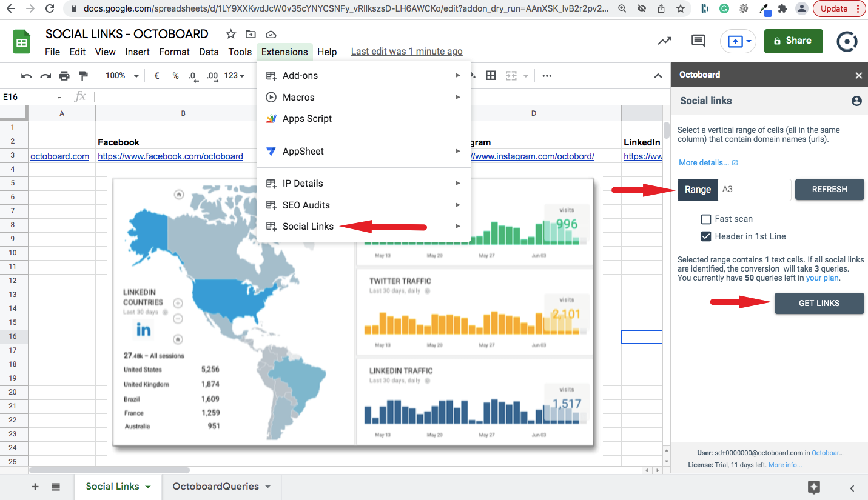The image size is (868, 500).
Task: Star the SOCIAL LINKS spreadsheet
Action: tap(231, 34)
